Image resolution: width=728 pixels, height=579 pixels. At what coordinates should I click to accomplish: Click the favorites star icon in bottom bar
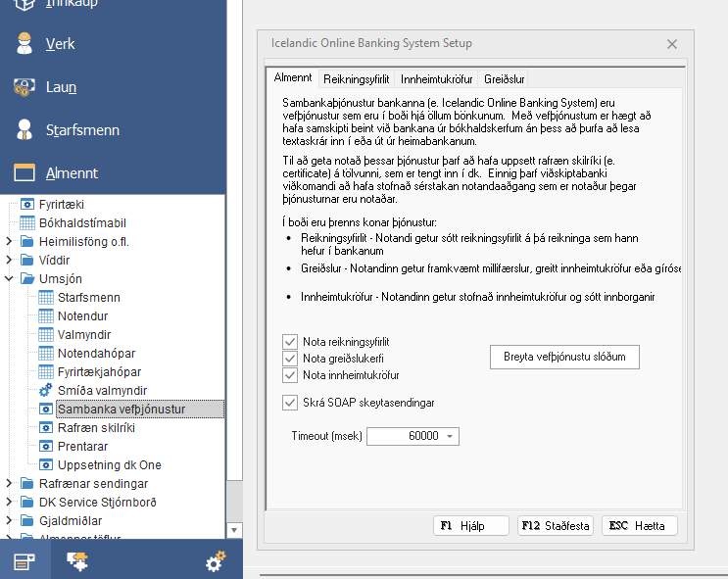tap(76, 560)
